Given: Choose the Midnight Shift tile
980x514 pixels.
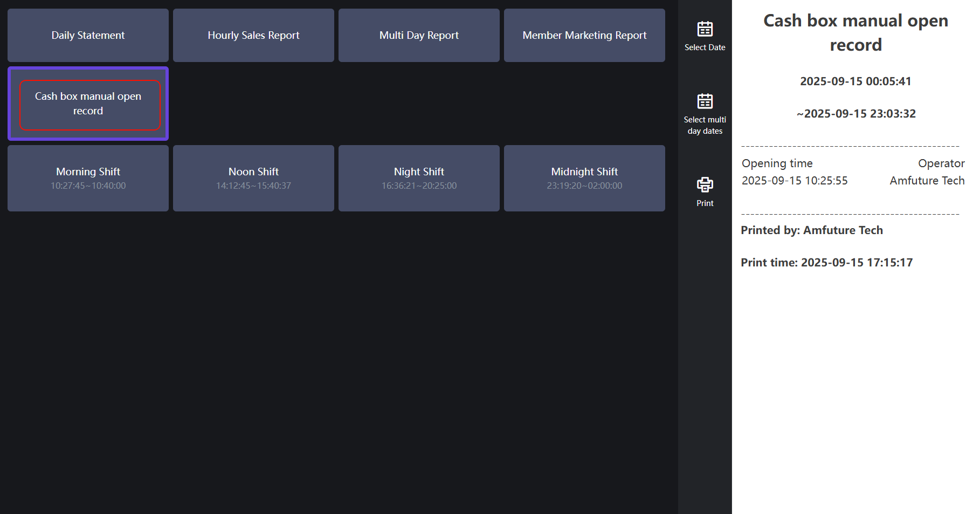Looking at the screenshot, I should [x=584, y=178].
